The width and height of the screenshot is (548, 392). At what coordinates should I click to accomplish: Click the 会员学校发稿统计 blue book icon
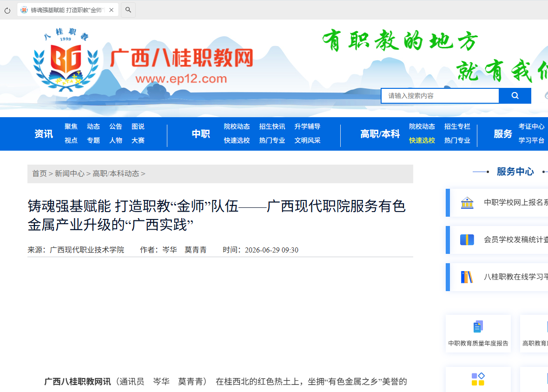pyautogui.click(x=467, y=240)
